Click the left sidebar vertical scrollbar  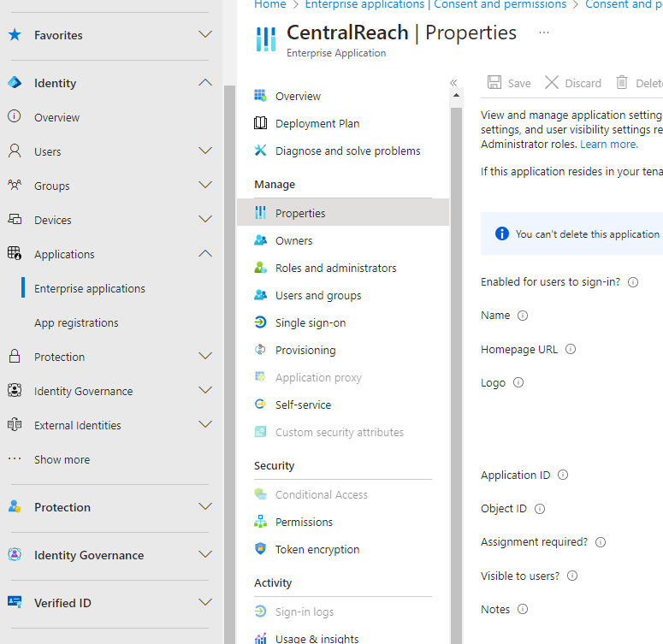[x=229, y=363]
